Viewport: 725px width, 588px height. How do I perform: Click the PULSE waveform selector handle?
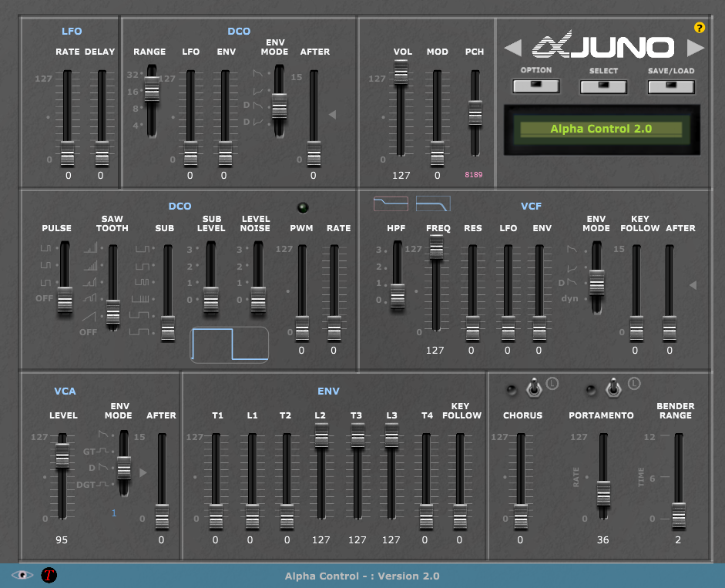[x=65, y=300]
